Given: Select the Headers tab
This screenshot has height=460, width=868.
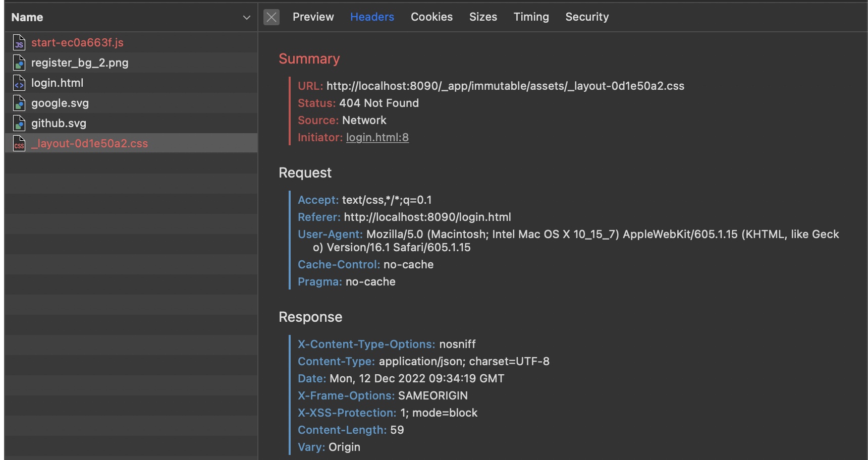Looking at the screenshot, I should (x=372, y=17).
